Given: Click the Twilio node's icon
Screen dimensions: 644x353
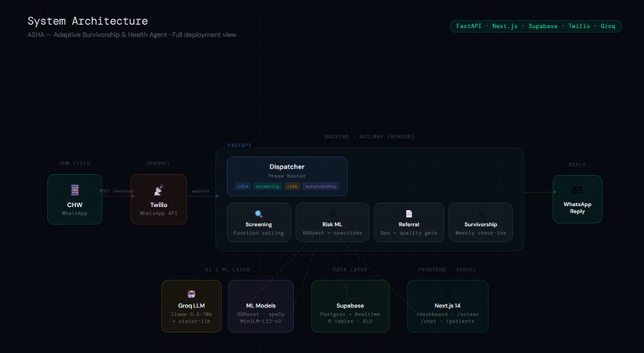Looking at the screenshot, I should click(x=158, y=190).
